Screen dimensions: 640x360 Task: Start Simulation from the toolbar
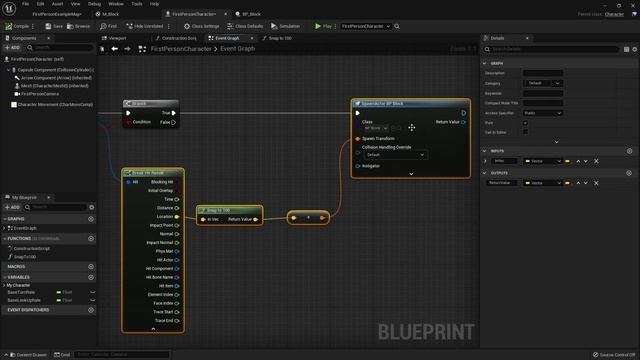285,26
